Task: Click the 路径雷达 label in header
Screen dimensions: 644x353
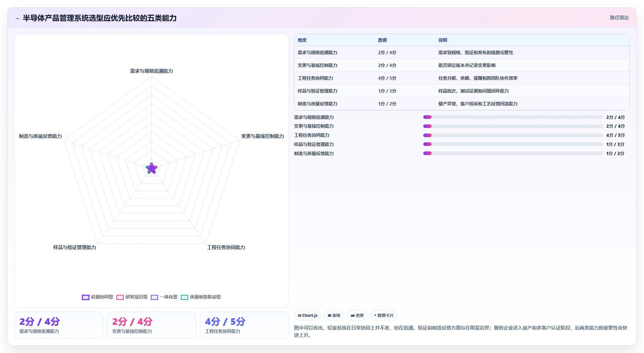Action: point(619,18)
